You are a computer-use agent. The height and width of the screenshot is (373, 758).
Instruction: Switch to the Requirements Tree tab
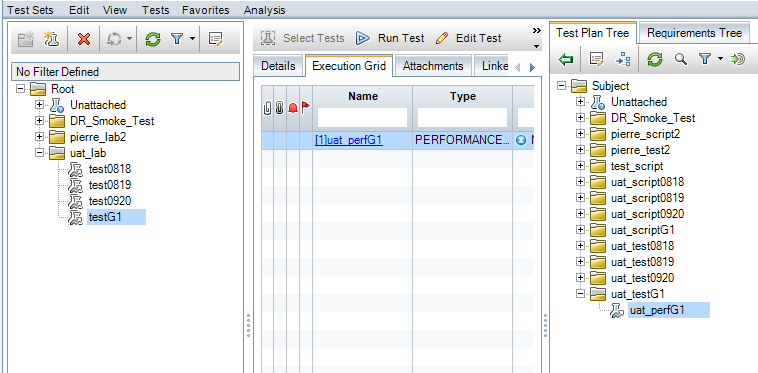click(694, 33)
